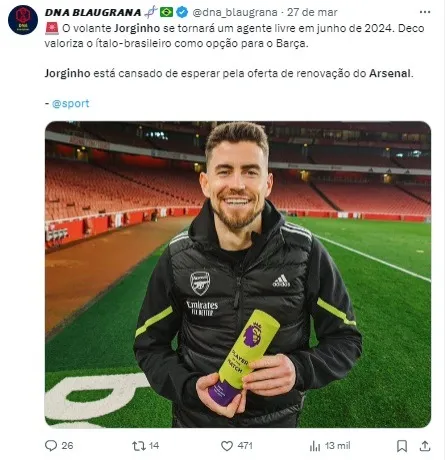This screenshot has height=460, width=446.
Task: View analytics bar chart icon
Action: pyautogui.click(x=315, y=446)
